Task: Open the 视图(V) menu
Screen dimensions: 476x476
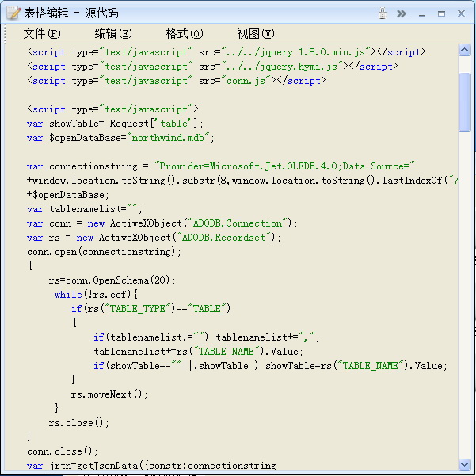Action: [256, 33]
